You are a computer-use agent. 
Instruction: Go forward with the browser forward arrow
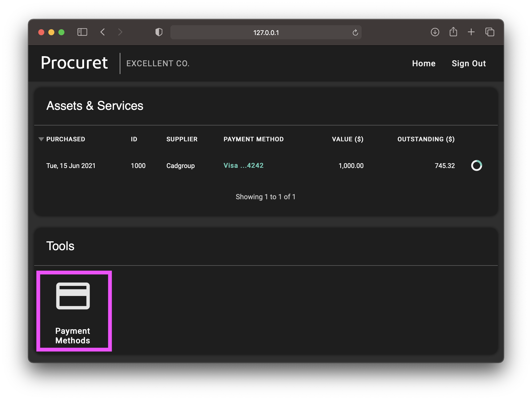point(120,32)
